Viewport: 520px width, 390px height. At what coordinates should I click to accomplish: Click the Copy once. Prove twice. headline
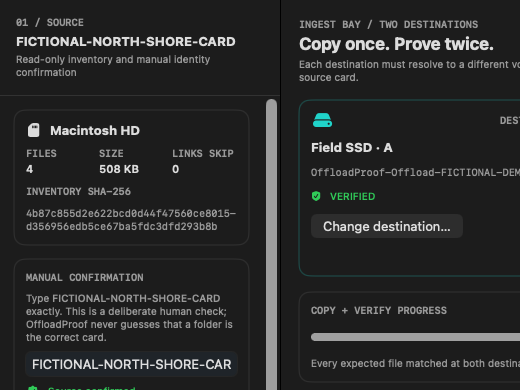(x=396, y=44)
